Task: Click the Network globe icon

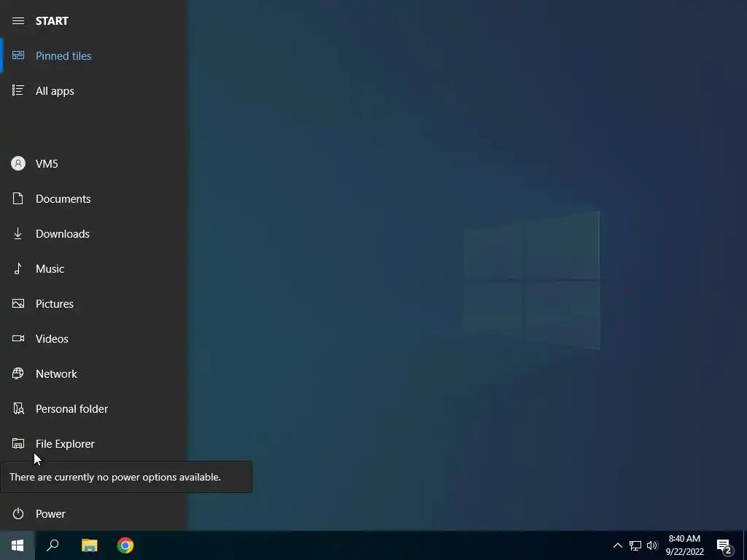Action: [18, 374]
